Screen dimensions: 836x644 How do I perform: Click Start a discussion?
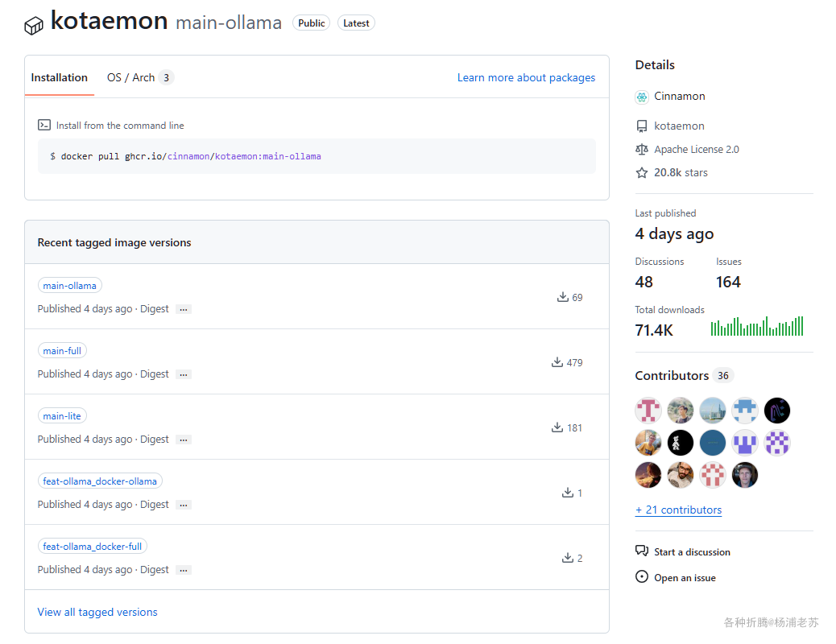pos(692,551)
